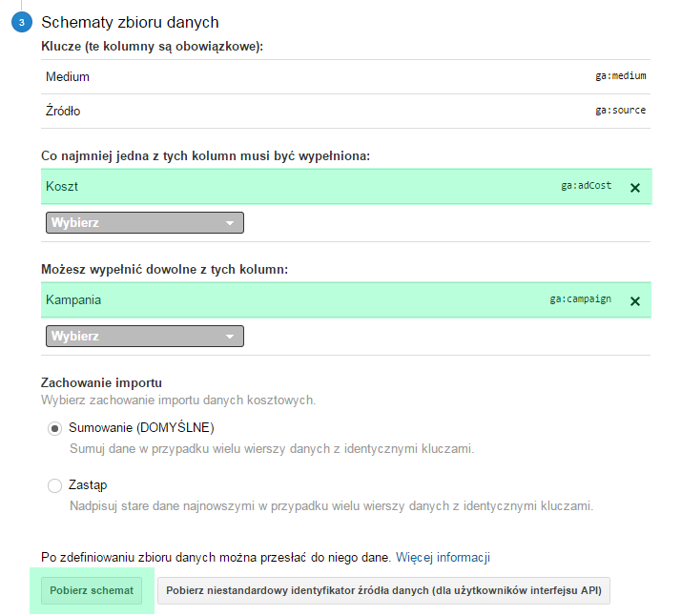Viewport: 681px width, 616px height.
Task: Click the arrow of the first Wybierz dropdown
Action: (x=230, y=223)
